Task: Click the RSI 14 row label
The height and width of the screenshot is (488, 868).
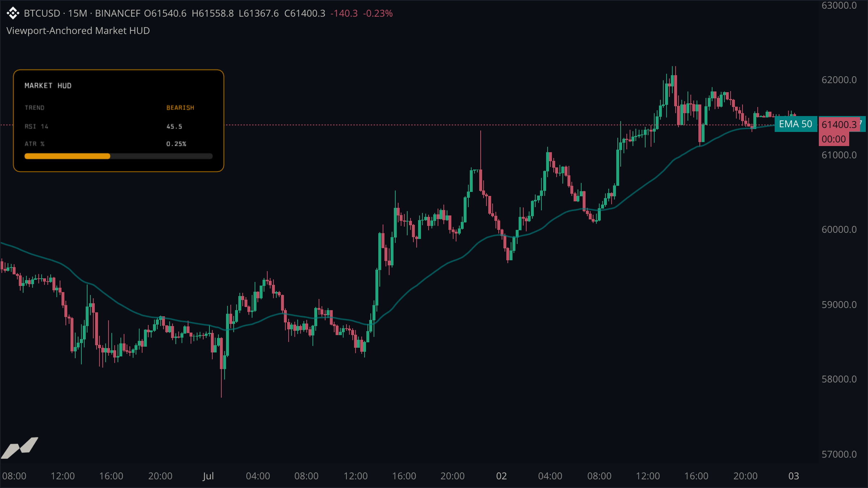Action: (36, 127)
